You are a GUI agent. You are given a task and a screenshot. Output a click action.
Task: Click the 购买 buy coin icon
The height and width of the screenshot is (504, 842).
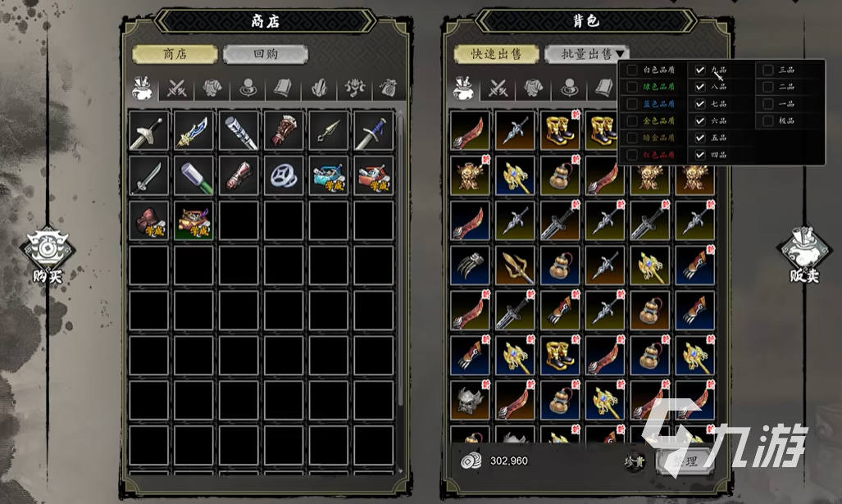coord(48,248)
